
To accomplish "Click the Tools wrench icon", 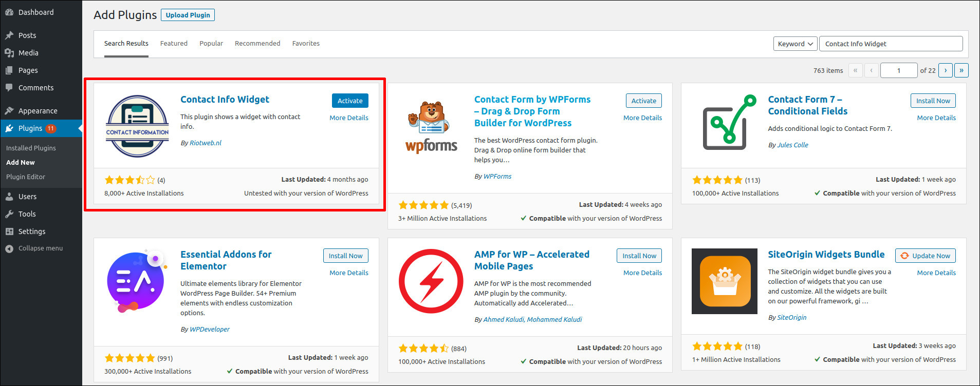I will (x=9, y=214).
